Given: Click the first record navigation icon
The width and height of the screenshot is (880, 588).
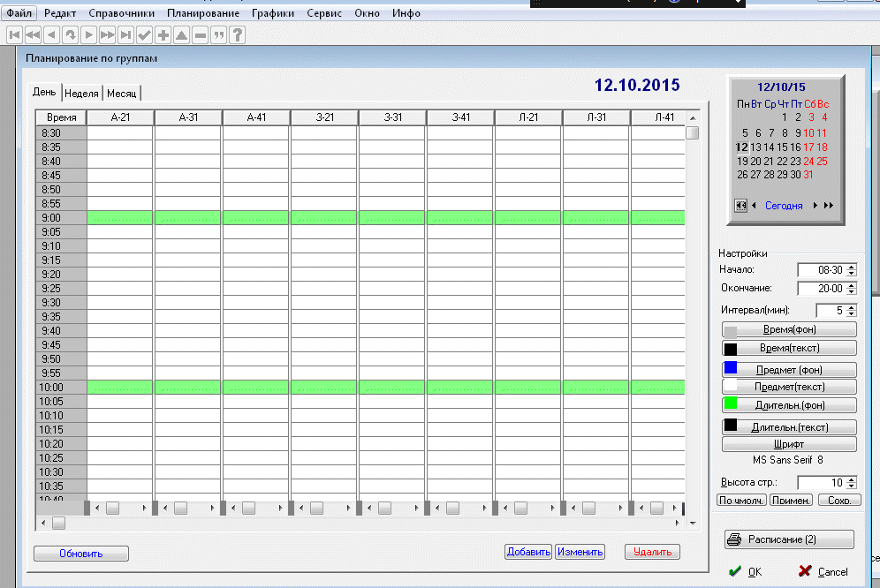Looking at the screenshot, I should point(13,35).
